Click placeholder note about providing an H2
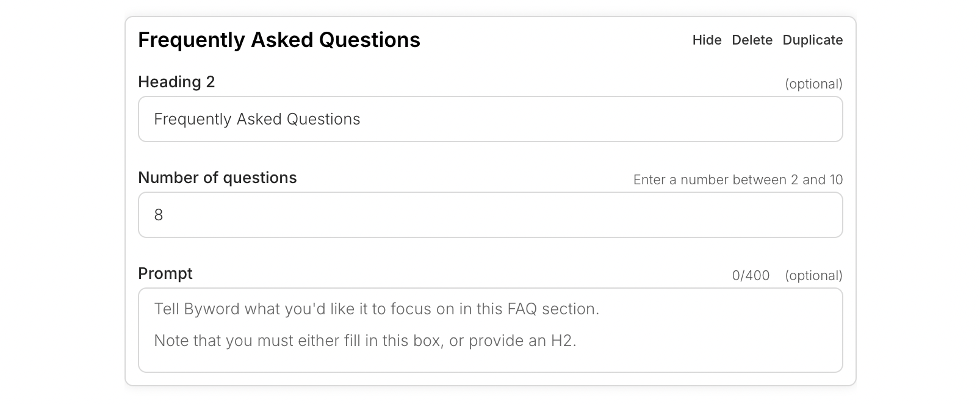Viewport: 980px width, 404px height. pos(365,341)
